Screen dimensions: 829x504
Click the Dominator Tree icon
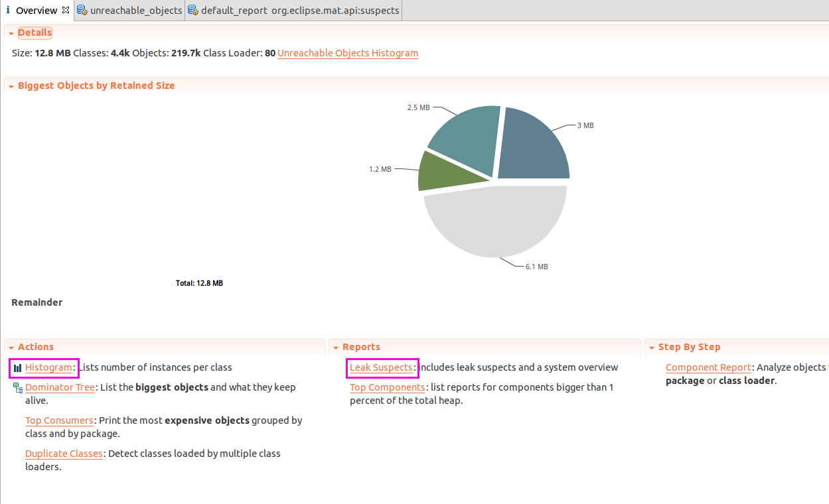(x=18, y=387)
